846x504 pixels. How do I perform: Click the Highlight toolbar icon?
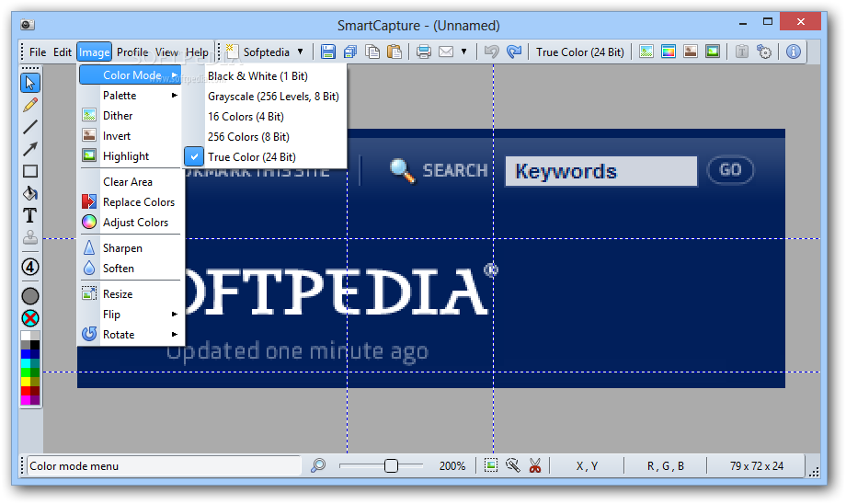[713, 52]
